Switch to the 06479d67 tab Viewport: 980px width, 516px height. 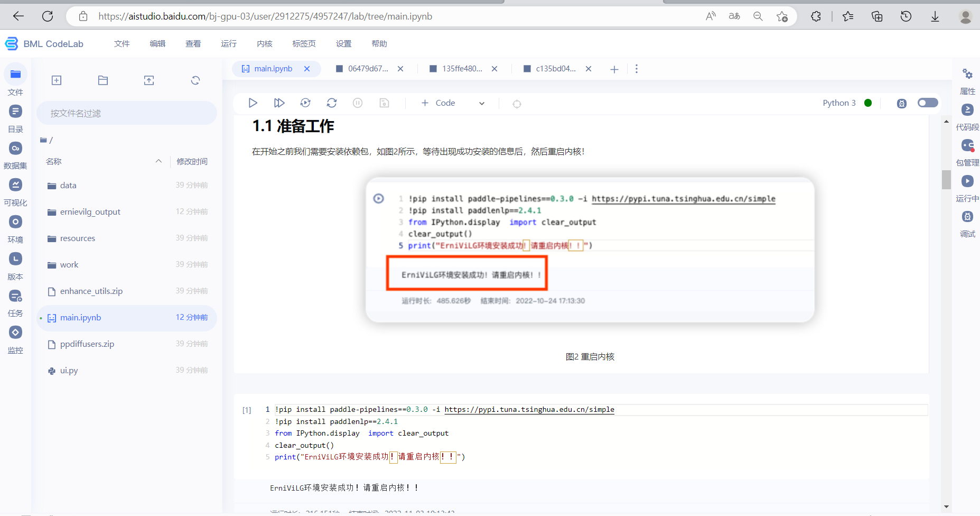tap(368, 69)
